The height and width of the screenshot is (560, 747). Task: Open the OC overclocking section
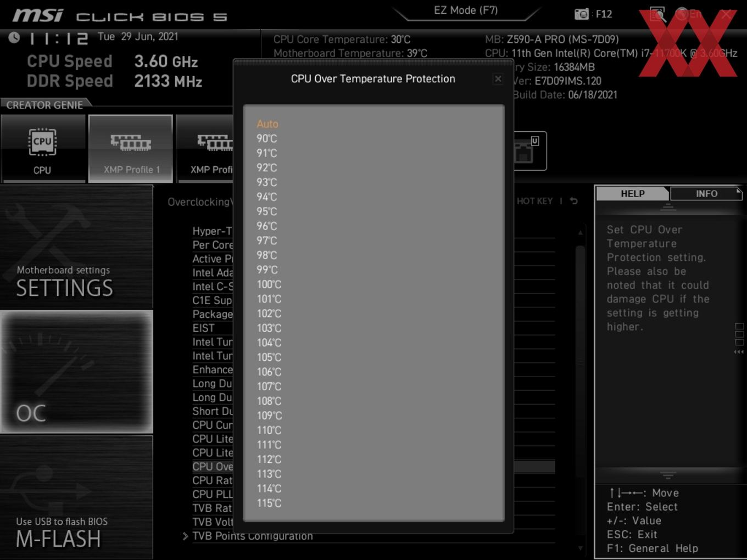click(76, 372)
